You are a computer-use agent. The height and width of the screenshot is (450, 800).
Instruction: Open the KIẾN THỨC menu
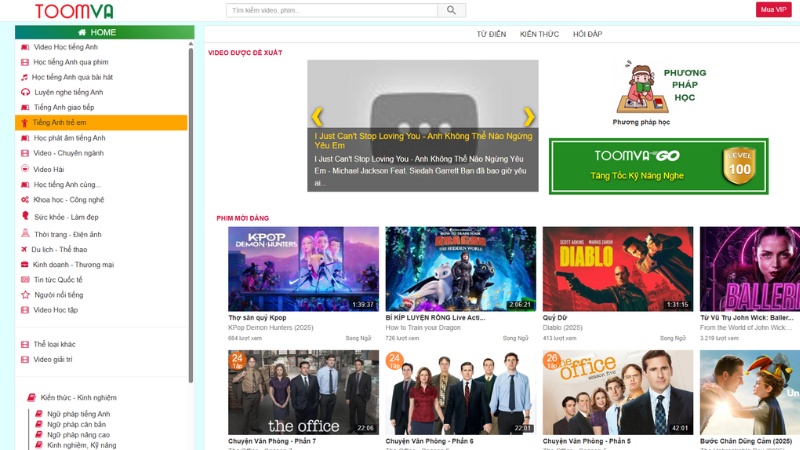tap(539, 34)
